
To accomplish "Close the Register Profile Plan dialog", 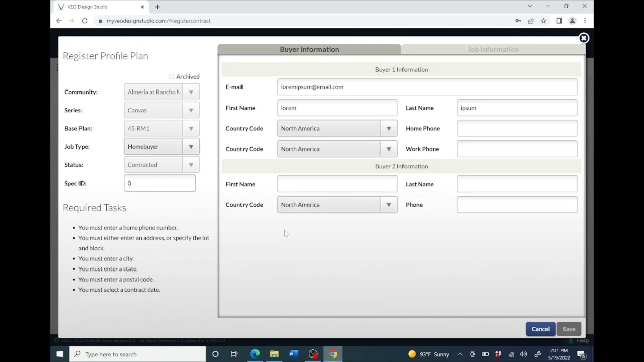I will 584,38.
